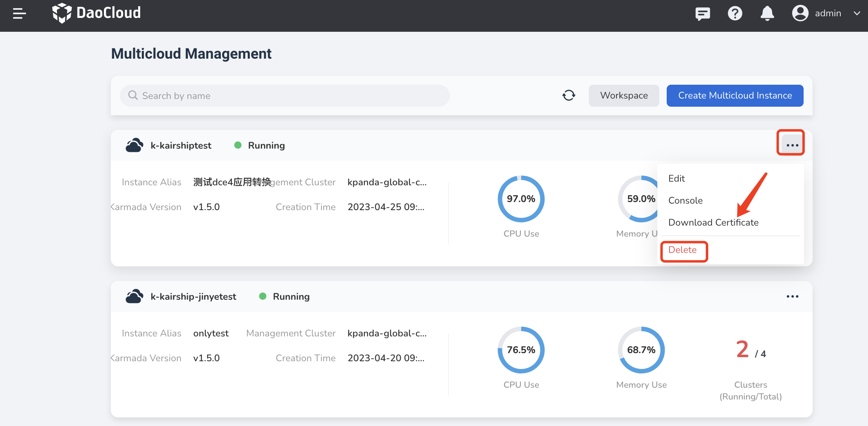Click the 59.0% Memory Use gauge
The height and width of the screenshot is (426, 868).
click(638, 199)
